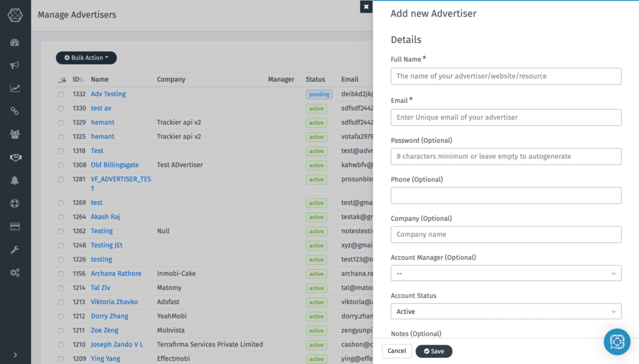Screen dimensions: 639x364
Task: Save the new advertiser
Action: point(434,351)
